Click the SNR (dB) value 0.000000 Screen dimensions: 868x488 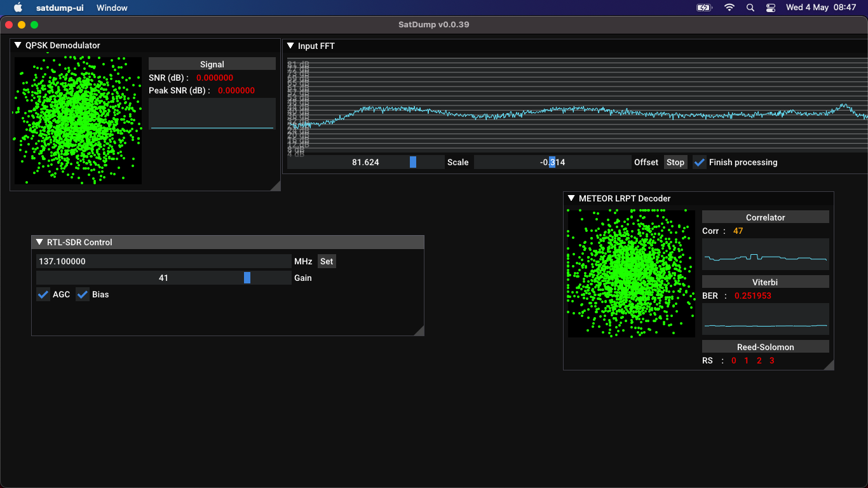coord(215,78)
